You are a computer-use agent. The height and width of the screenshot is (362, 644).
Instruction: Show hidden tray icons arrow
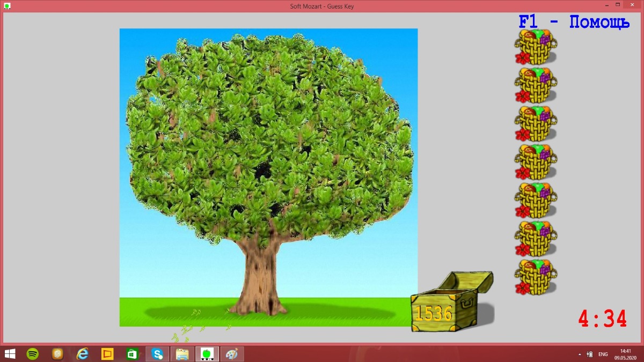[x=579, y=354]
